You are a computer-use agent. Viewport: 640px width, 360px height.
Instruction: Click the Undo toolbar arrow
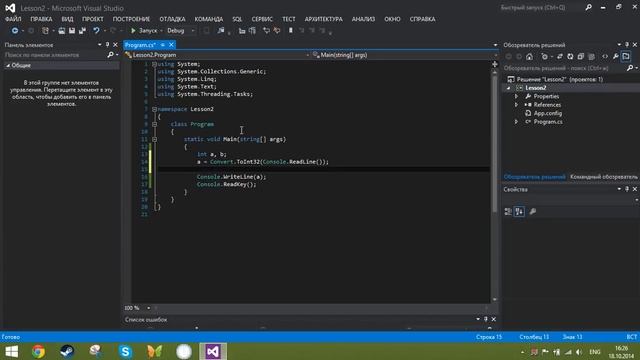(x=96, y=31)
